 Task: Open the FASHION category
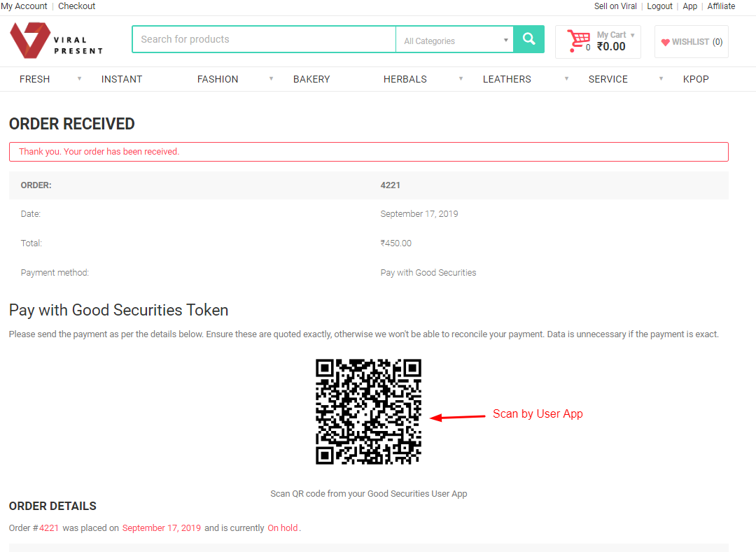pyautogui.click(x=218, y=79)
